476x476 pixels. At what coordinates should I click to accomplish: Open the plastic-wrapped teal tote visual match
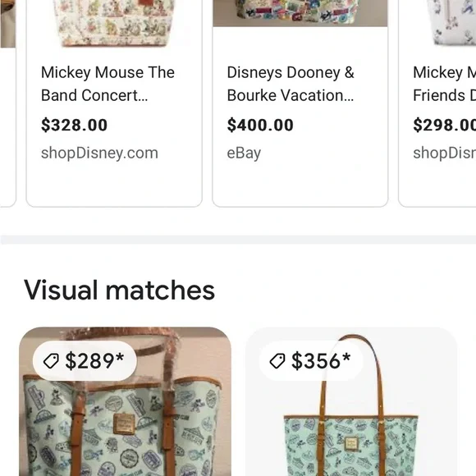pos(125,401)
